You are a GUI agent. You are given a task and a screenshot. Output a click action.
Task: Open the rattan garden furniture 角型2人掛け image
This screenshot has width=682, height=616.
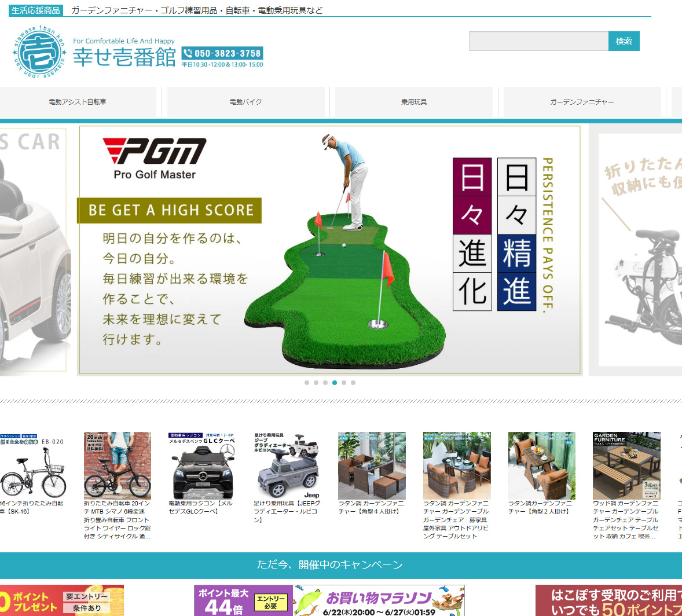542,465
